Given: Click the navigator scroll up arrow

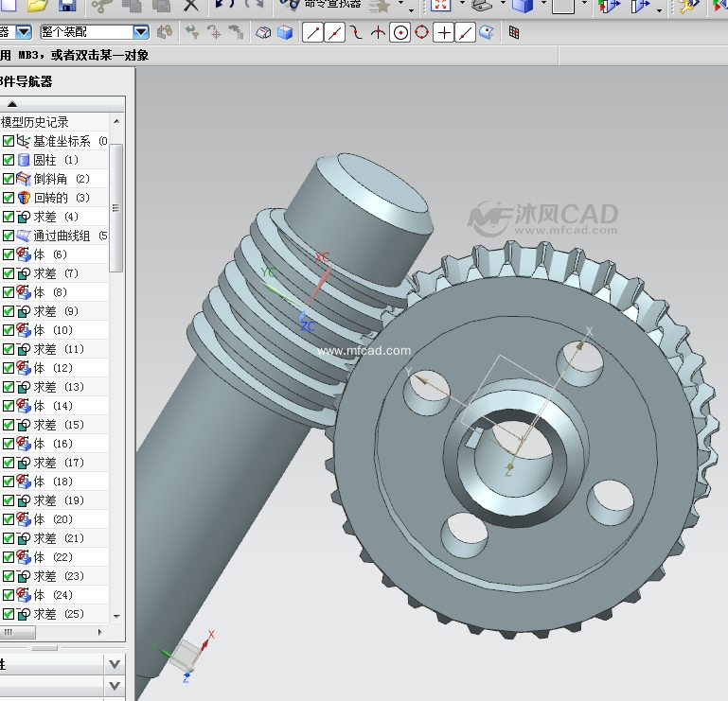Looking at the screenshot, I should click(x=116, y=121).
